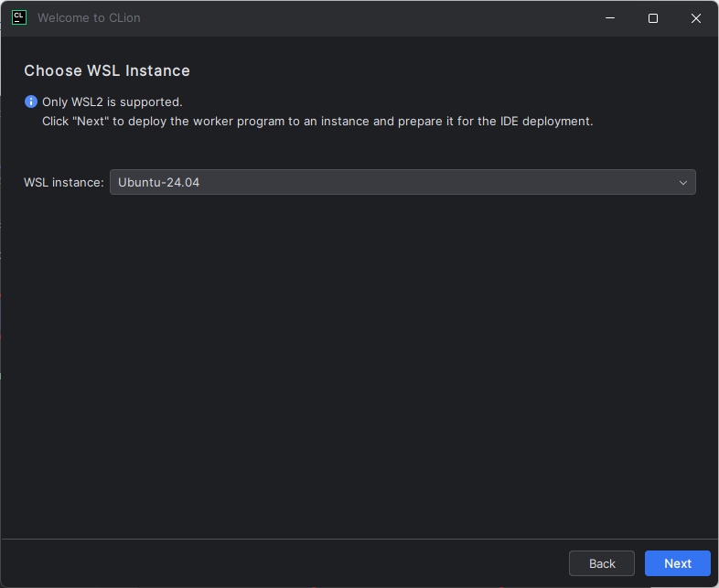Open the Ubuntu-24.04 combo box
The image size is (719, 588).
coord(402,182)
